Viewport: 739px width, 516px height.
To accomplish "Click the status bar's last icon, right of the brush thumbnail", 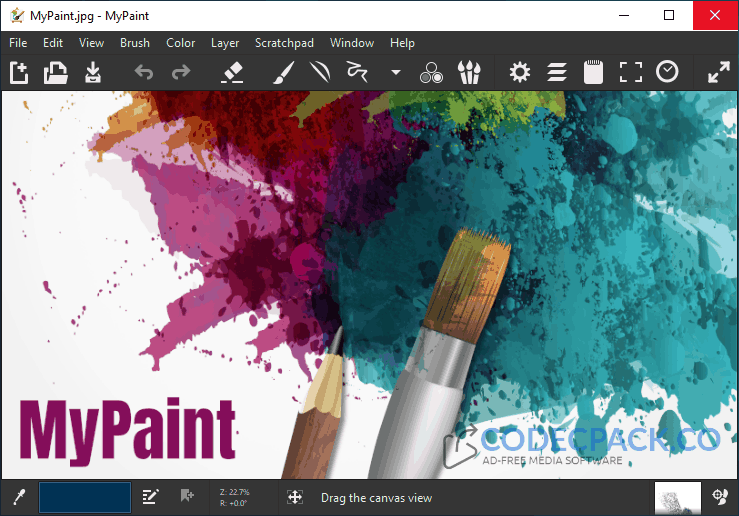I will (720, 497).
